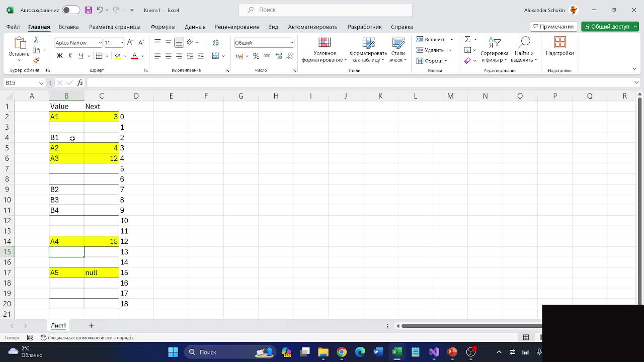Align text to middle icon

point(169,43)
